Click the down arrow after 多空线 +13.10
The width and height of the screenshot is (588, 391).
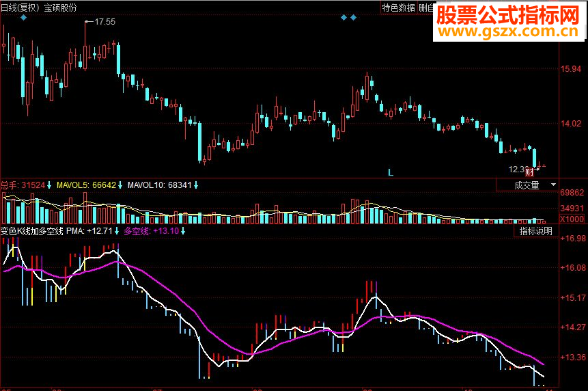(x=183, y=231)
